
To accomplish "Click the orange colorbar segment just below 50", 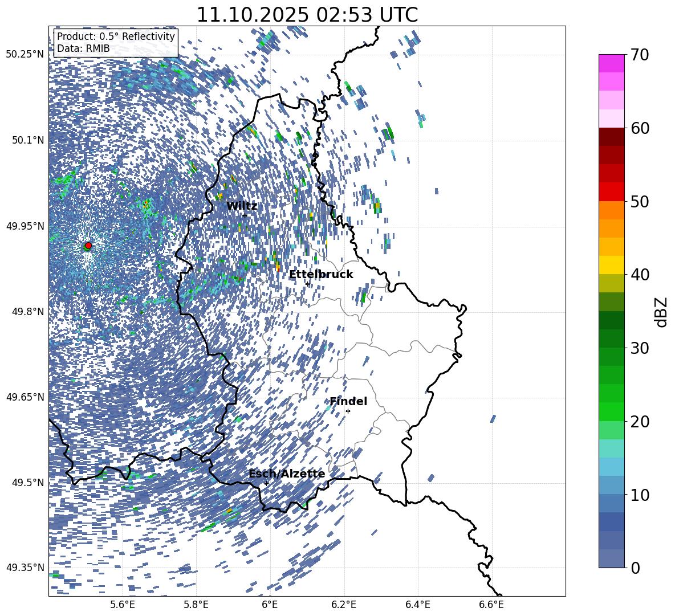I will click(611, 210).
